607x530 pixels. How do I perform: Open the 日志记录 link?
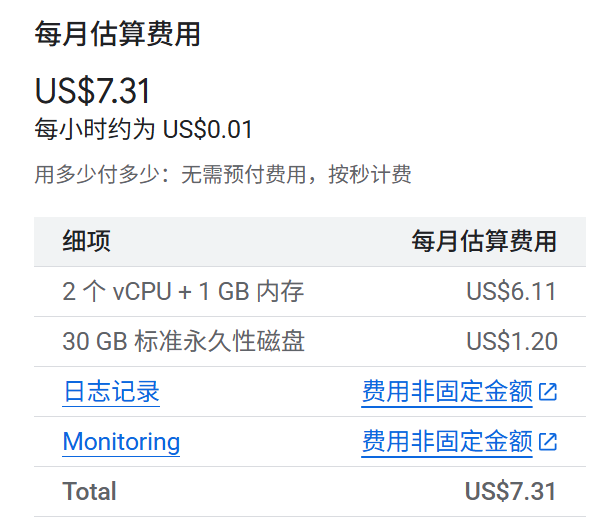[x=111, y=392]
